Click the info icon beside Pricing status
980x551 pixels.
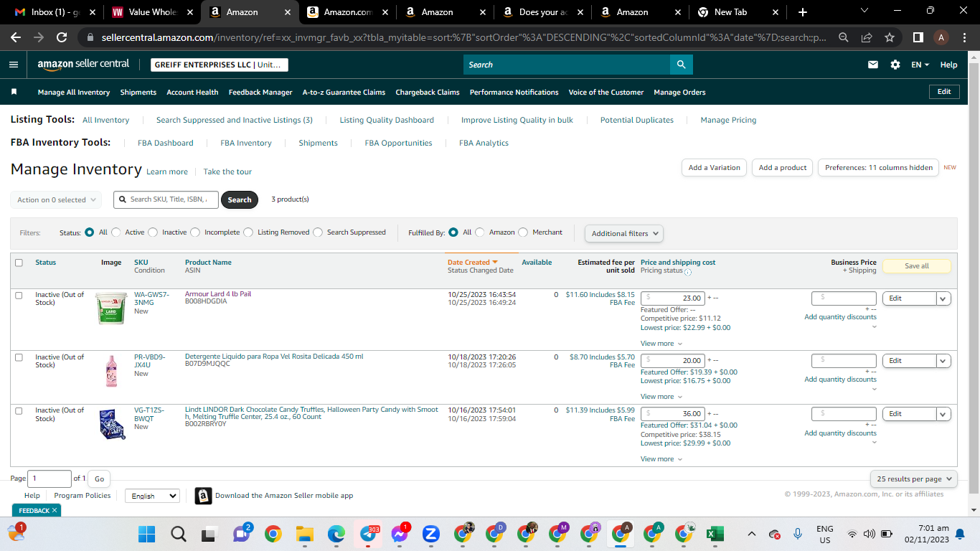coord(688,272)
